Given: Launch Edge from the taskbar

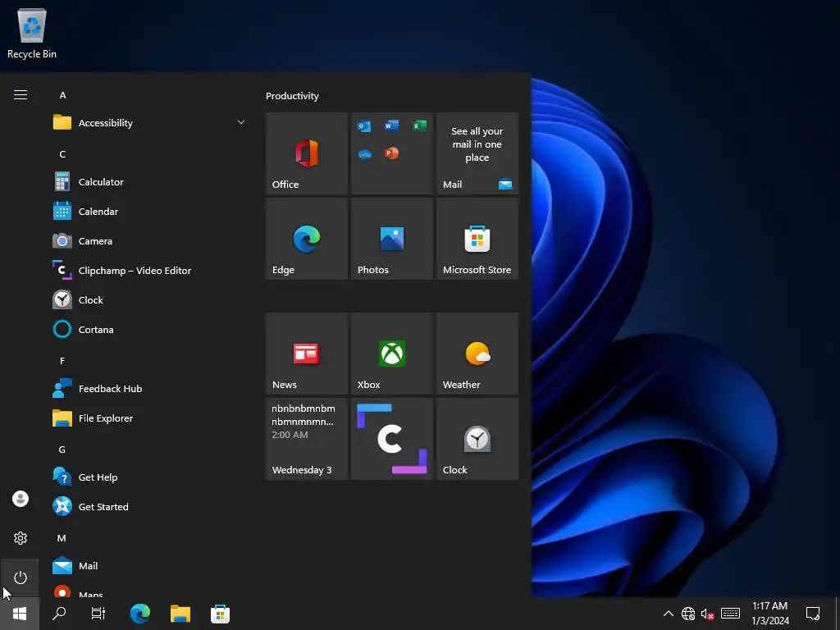Looking at the screenshot, I should click(x=139, y=614).
